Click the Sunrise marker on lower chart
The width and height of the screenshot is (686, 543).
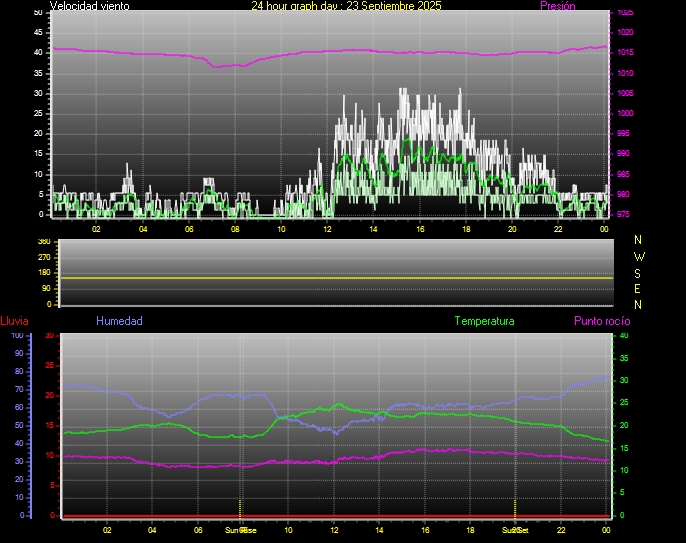[240, 529]
